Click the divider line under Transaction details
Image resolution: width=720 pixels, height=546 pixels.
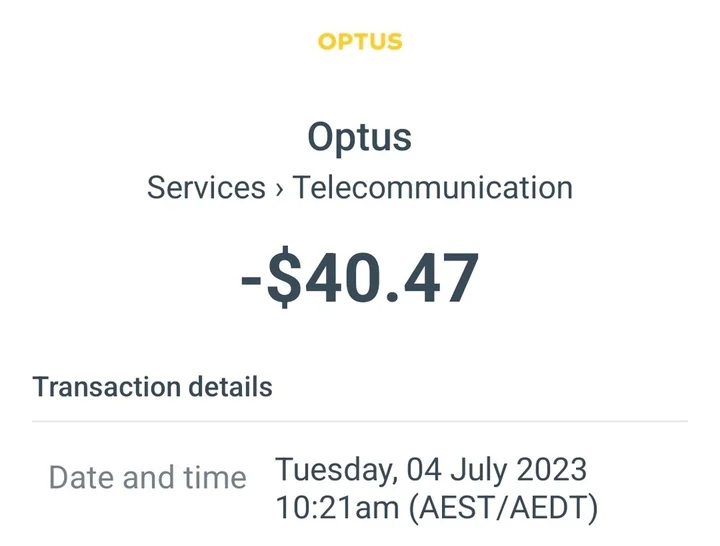click(x=359, y=421)
